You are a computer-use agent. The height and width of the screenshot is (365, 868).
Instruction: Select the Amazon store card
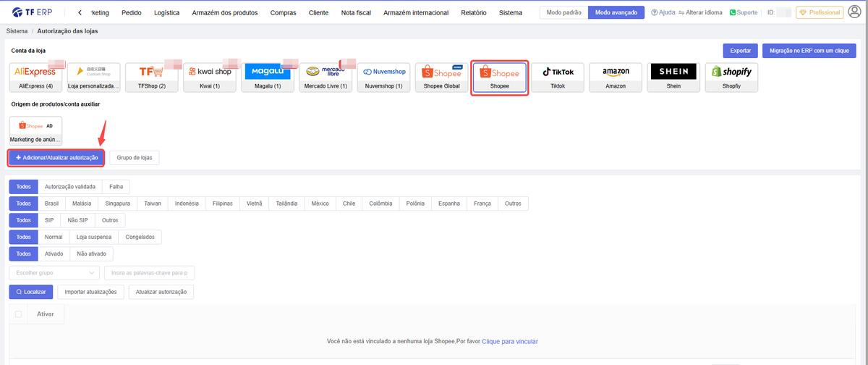coord(616,77)
